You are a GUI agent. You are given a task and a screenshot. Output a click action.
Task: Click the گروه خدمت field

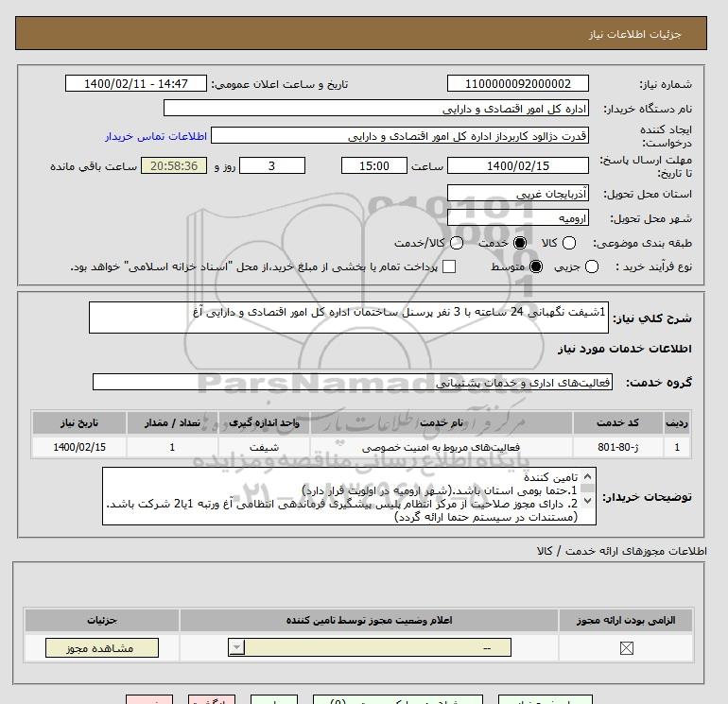[353, 382]
